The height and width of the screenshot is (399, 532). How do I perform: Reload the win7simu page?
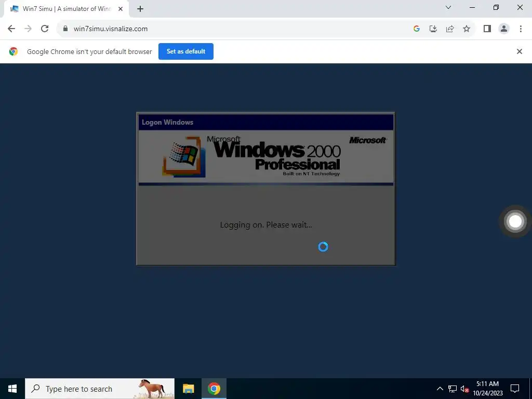[x=45, y=29]
